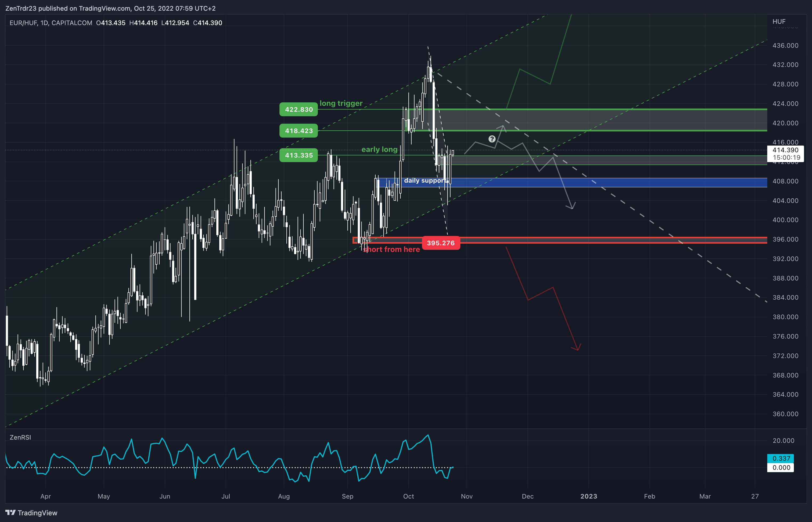Click the TradingView logo at the bottom

(x=31, y=512)
